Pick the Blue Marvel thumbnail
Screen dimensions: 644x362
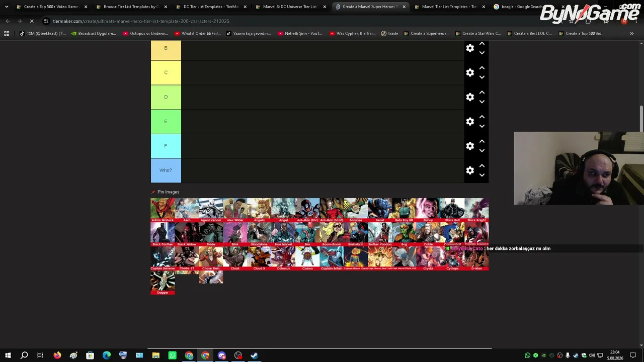(x=283, y=234)
